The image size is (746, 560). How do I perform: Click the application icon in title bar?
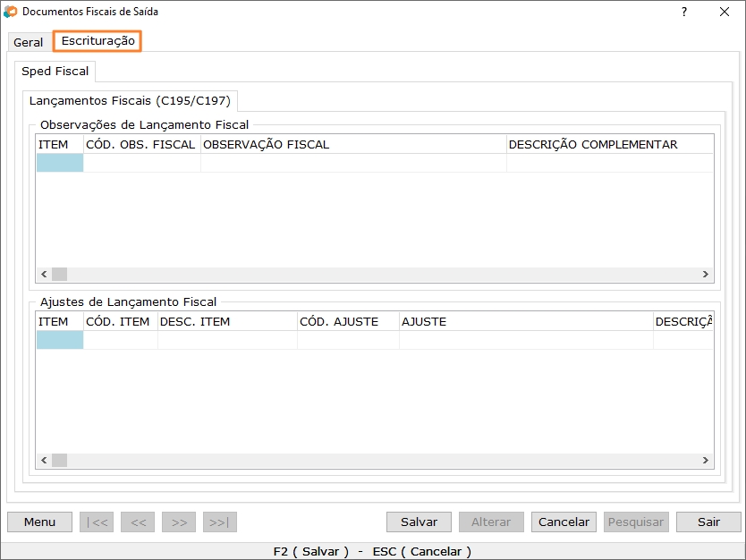coord(11,13)
